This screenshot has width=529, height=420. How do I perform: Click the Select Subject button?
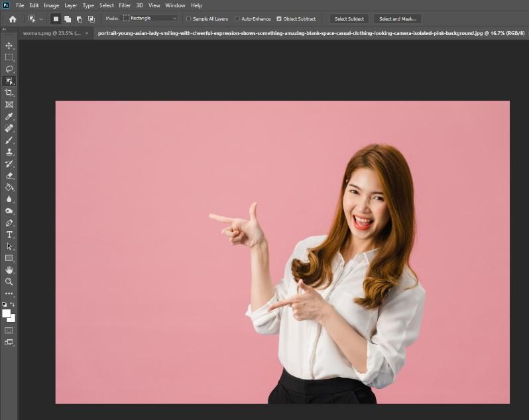[349, 19]
